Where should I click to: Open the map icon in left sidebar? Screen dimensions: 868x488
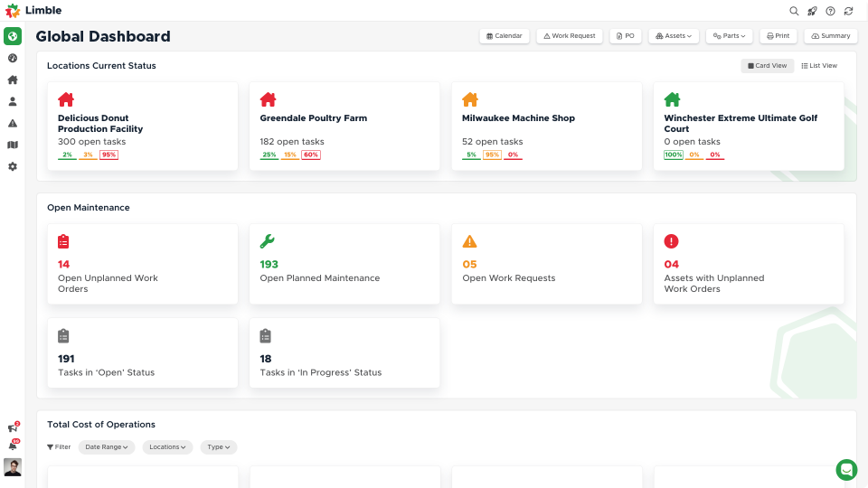click(13, 145)
